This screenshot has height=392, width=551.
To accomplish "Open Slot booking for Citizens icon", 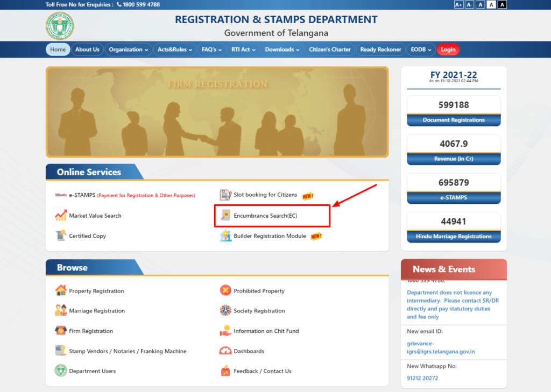I will click(x=225, y=195).
